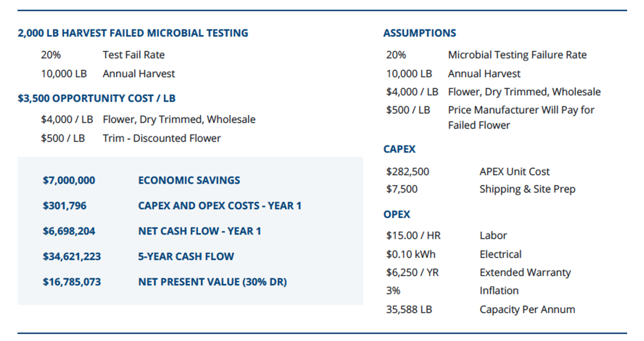Image resolution: width=644 pixels, height=341 pixels.
Task: Select the 35,588 LB capacity value
Action: coord(409,310)
